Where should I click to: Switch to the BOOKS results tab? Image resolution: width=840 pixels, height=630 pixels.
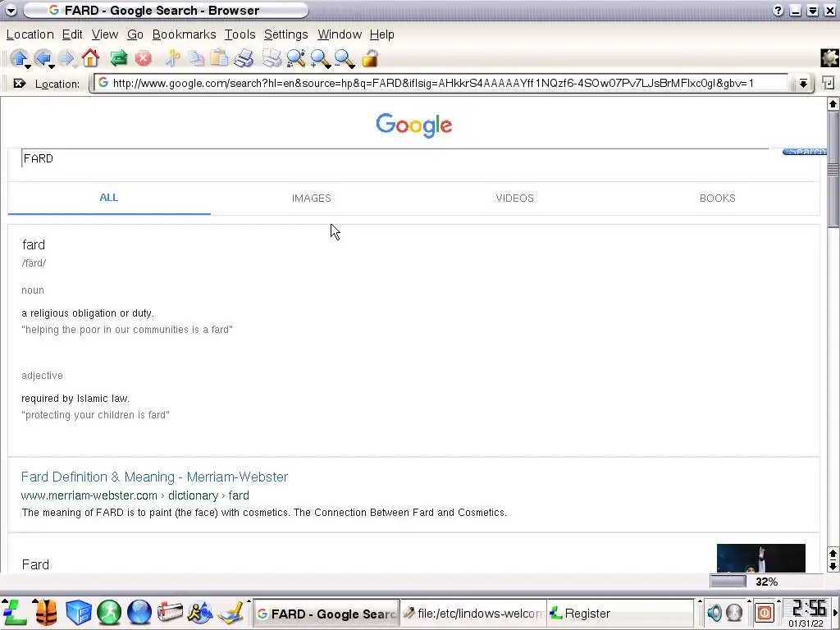click(x=717, y=199)
